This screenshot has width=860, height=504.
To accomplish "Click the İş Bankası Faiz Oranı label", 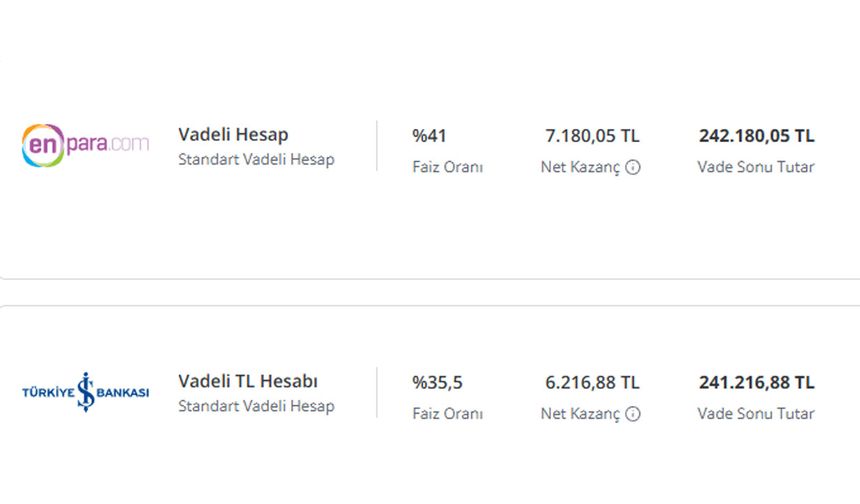I will point(448,414).
